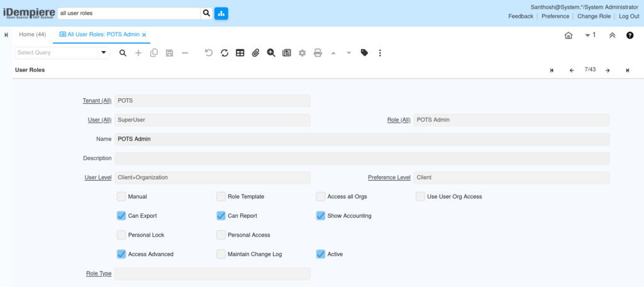
Task: Click the New Record plus icon
Action: 138,53
